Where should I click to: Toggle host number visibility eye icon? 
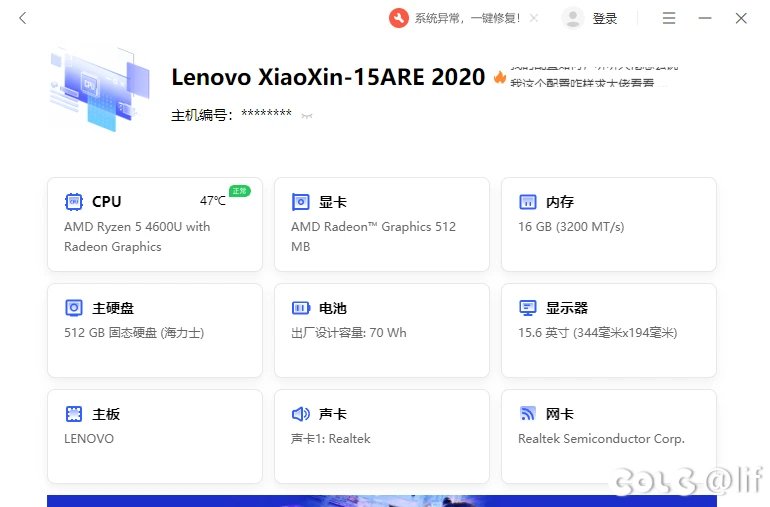click(x=307, y=116)
